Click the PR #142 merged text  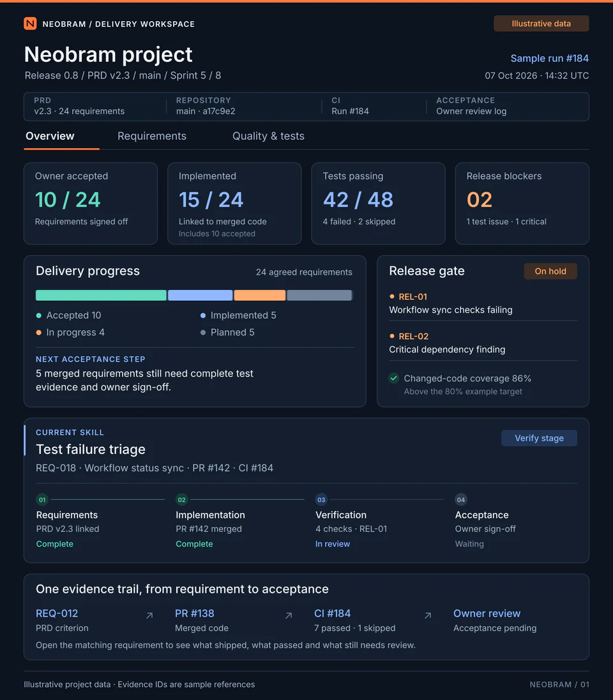[209, 529]
